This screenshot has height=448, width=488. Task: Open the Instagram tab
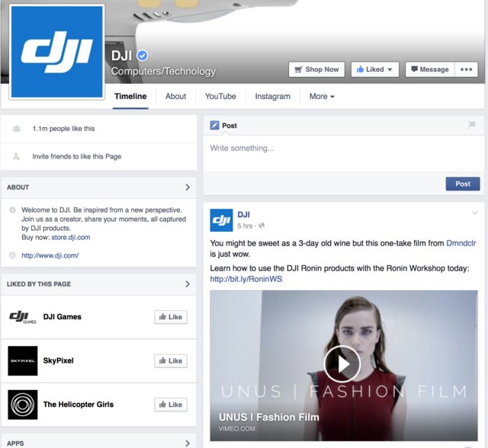(x=273, y=96)
